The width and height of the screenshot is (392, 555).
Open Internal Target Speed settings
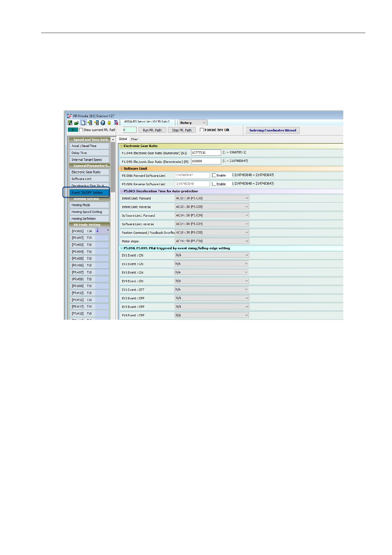click(x=89, y=160)
